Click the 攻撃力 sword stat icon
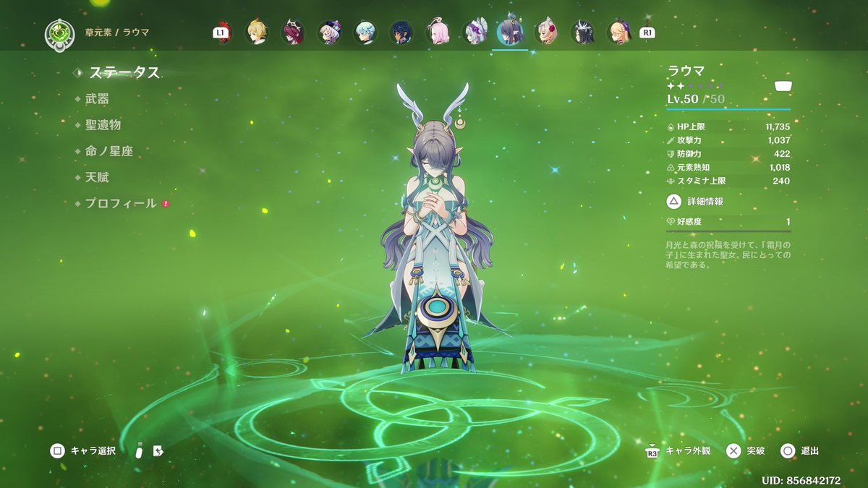Image resolution: width=868 pixels, height=488 pixels. click(x=671, y=140)
